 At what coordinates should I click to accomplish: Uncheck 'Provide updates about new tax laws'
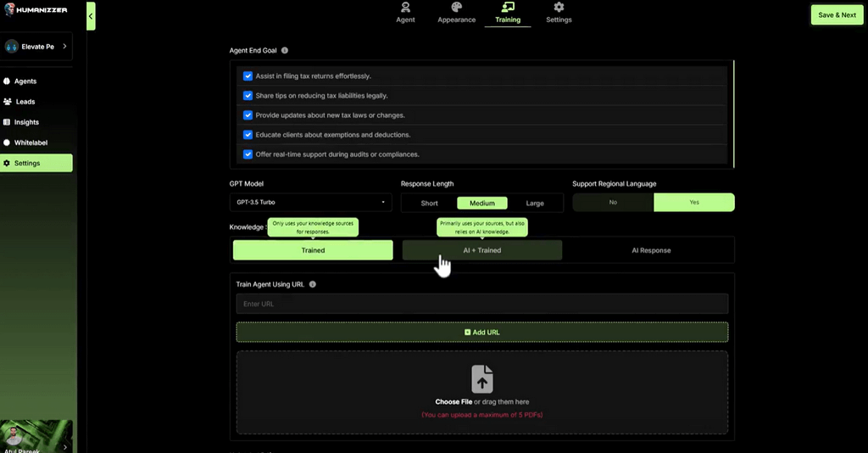pos(248,115)
